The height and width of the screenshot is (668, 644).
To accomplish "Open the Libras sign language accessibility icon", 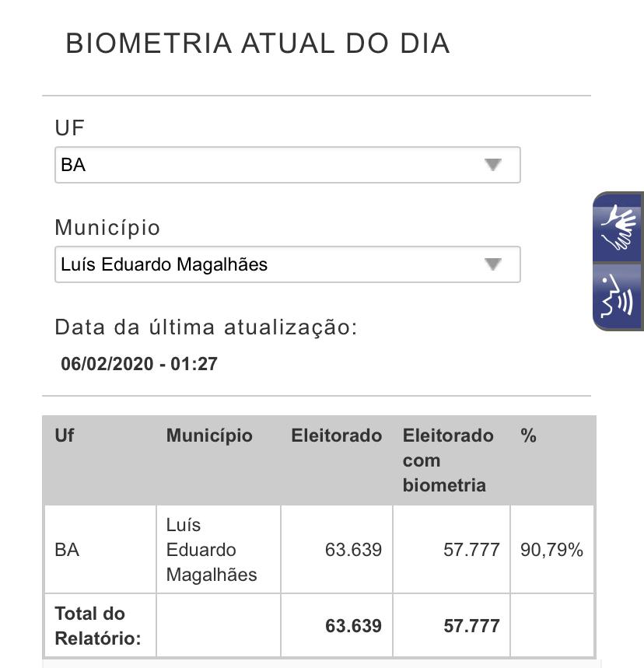I will pos(620,227).
